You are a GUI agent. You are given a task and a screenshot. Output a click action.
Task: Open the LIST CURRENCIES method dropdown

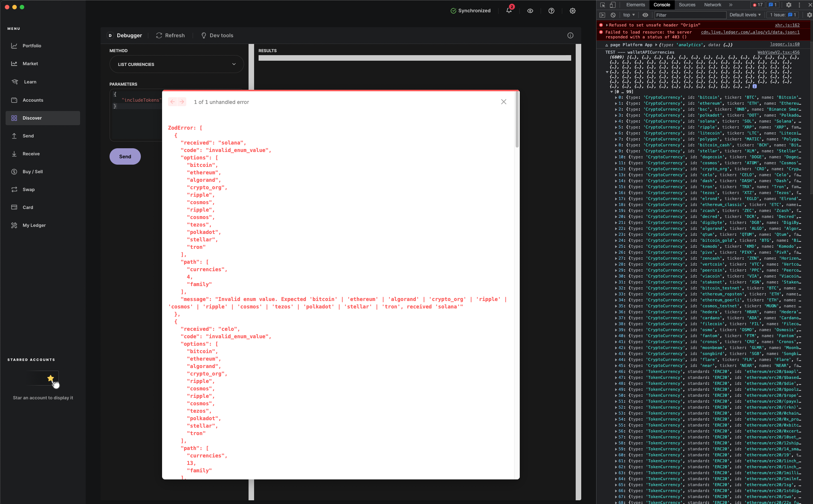click(x=177, y=64)
